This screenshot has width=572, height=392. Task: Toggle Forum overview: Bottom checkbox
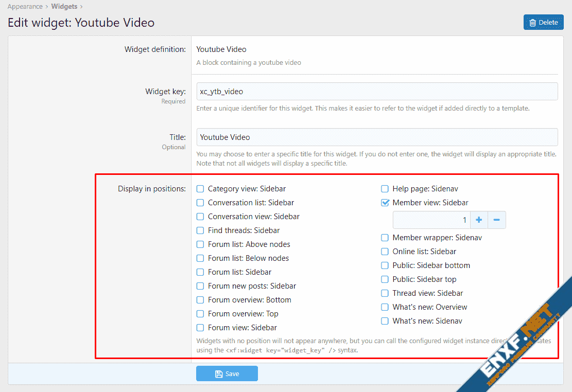[x=200, y=300]
